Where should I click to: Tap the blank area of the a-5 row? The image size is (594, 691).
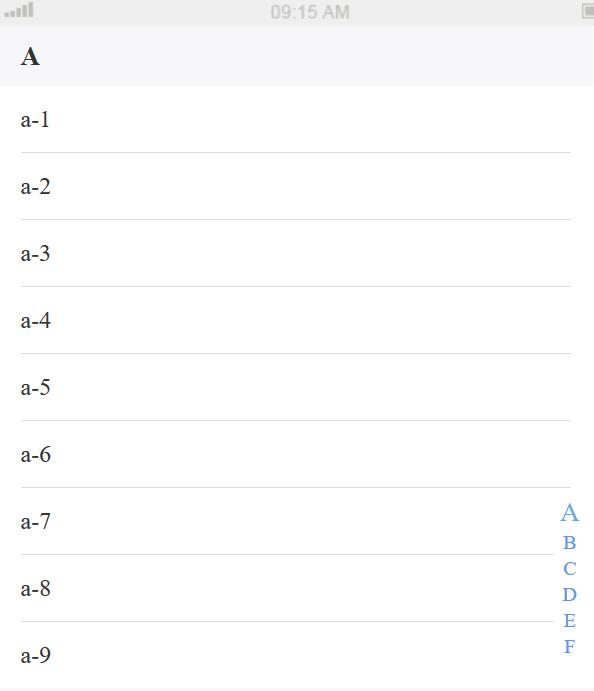tap(308, 387)
